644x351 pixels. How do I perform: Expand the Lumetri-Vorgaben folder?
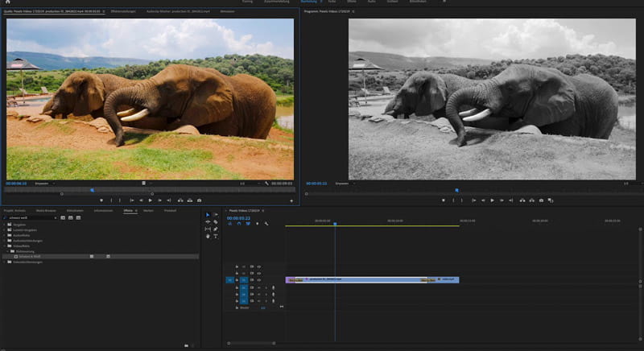[4, 230]
